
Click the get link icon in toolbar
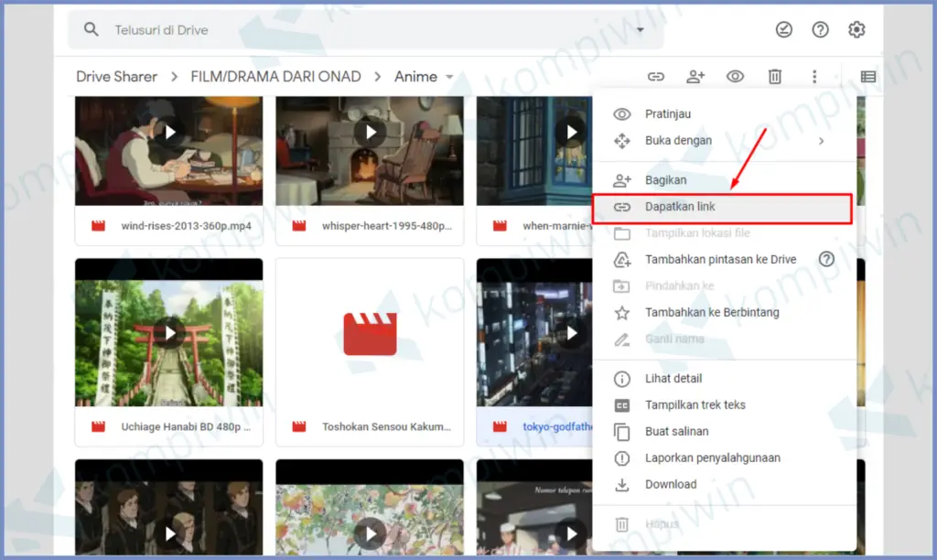[656, 77]
